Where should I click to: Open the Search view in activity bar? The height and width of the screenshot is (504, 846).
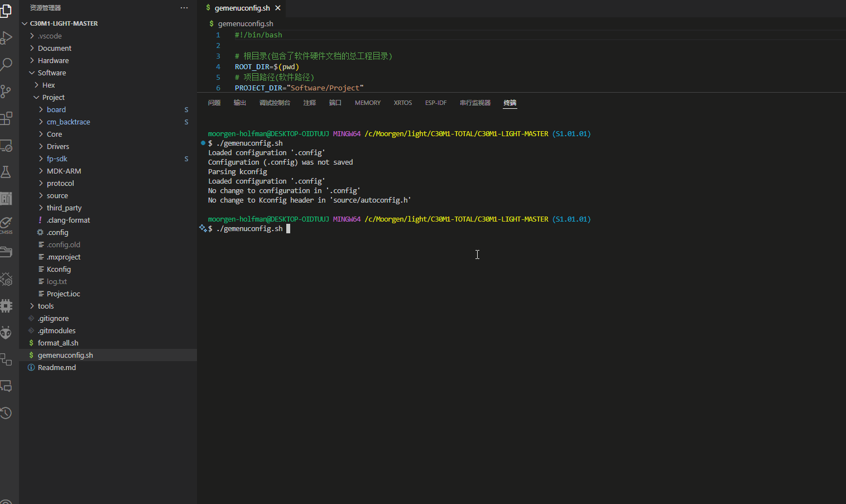coord(6,64)
